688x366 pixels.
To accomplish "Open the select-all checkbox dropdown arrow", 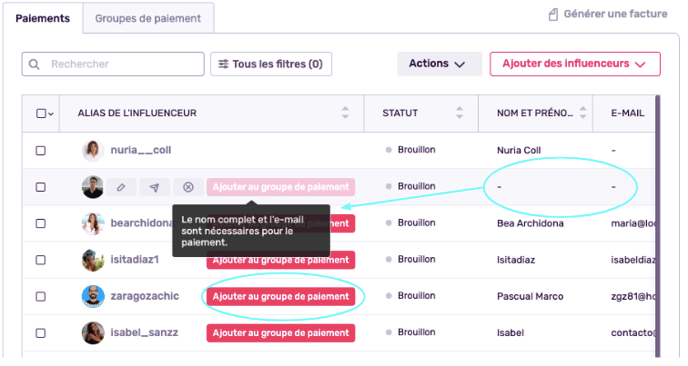I will pos(51,114).
